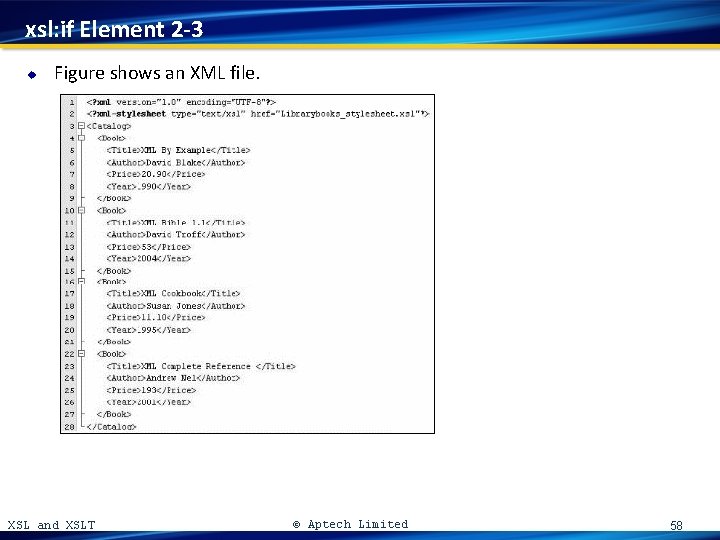The width and height of the screenshot is (720, 540).
Task: Click the year line '2001'
Action: pyautogui.click(x=148, y=402)
